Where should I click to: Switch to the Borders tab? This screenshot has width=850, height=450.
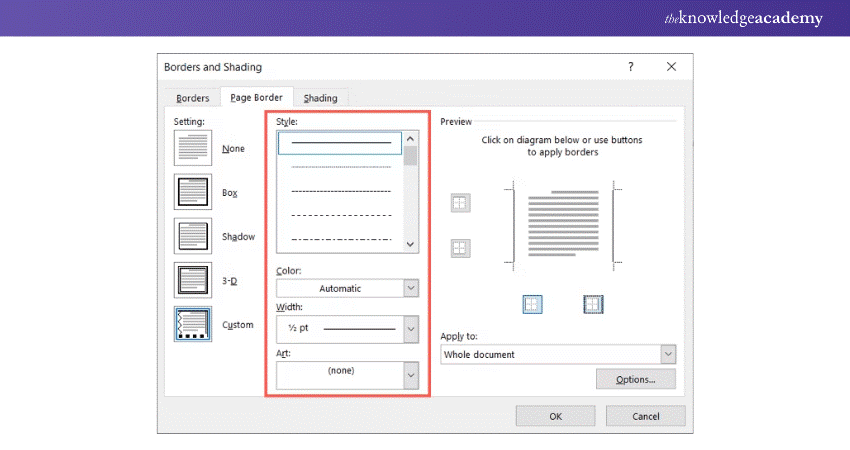[193, 98]
